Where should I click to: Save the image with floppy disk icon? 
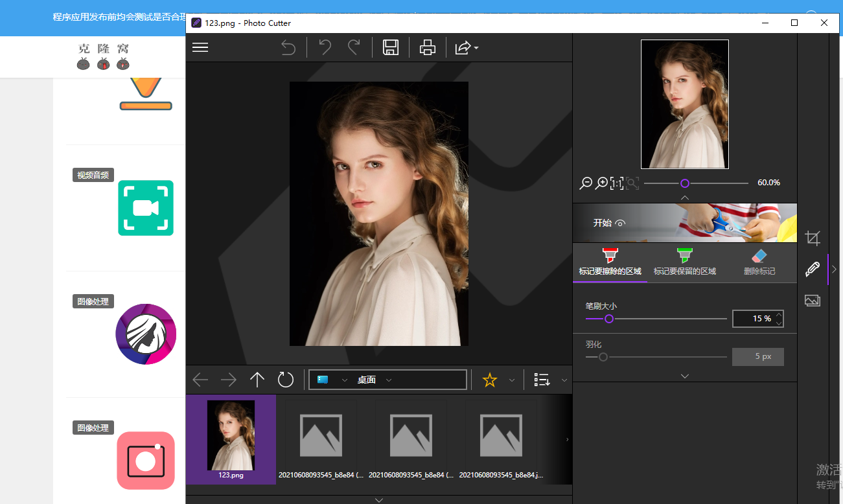pos(391,47)
